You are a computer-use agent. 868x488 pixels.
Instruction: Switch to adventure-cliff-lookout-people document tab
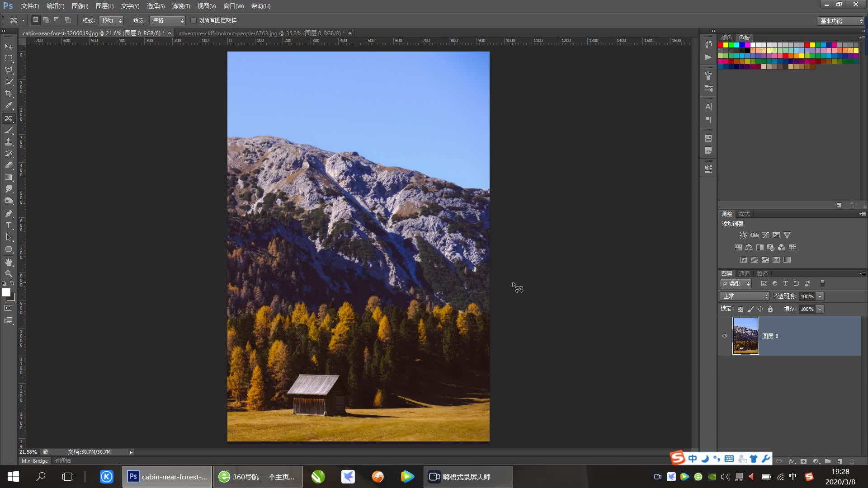click(x=261, y=33)
